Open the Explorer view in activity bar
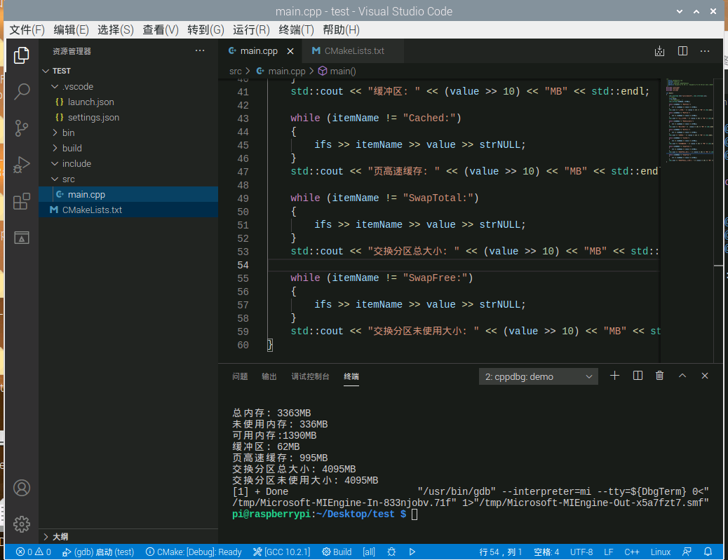 (x=21, y=55)
